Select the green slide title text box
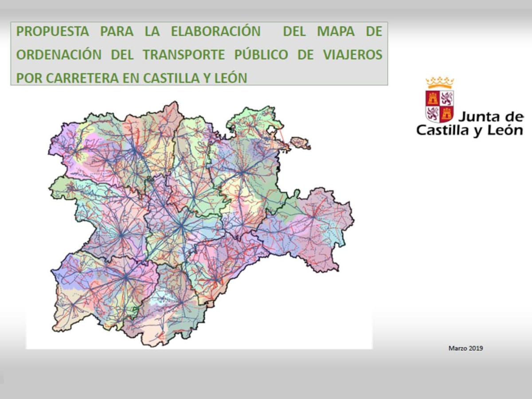The width and height of the screenshot is (532, 399). pyautogui.click(x=199, y=54)
